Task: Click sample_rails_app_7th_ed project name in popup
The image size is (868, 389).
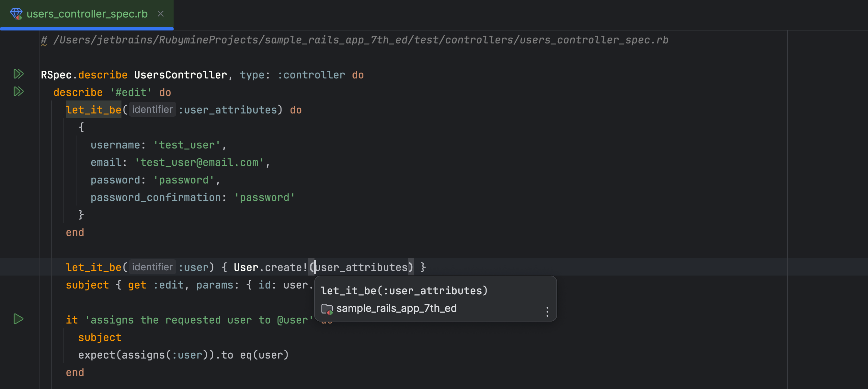Action: 396,308
